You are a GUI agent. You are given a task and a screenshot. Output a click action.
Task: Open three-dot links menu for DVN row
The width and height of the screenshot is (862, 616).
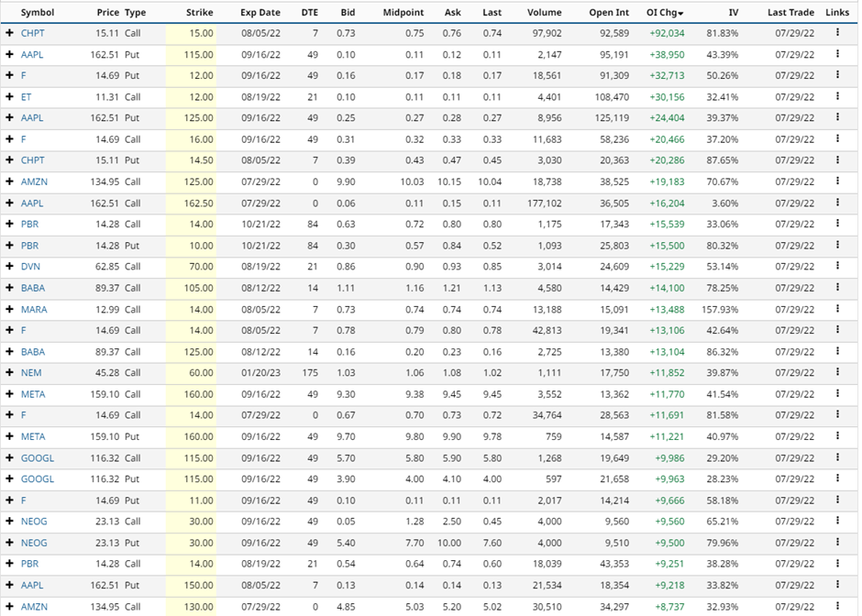point(837,266)
